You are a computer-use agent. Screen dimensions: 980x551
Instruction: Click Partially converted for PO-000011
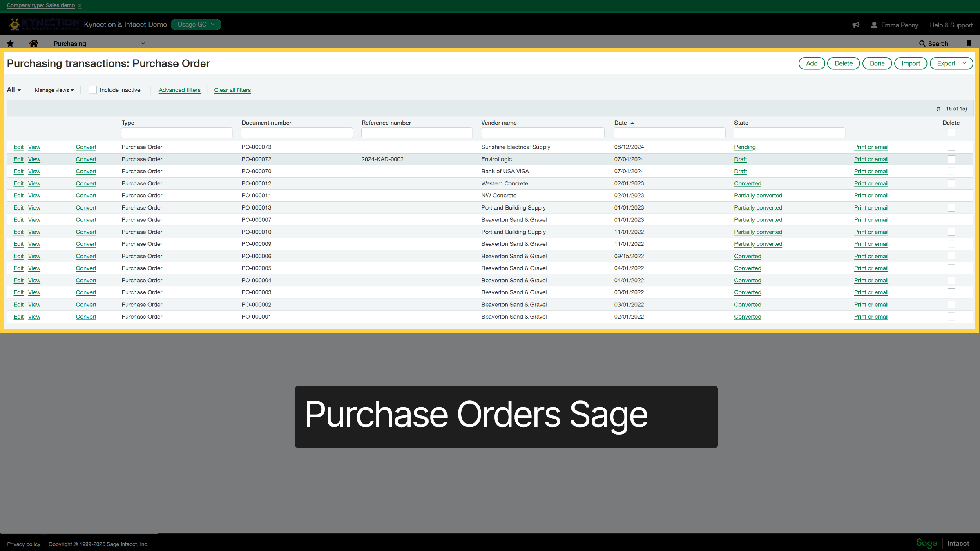(758, 196)
